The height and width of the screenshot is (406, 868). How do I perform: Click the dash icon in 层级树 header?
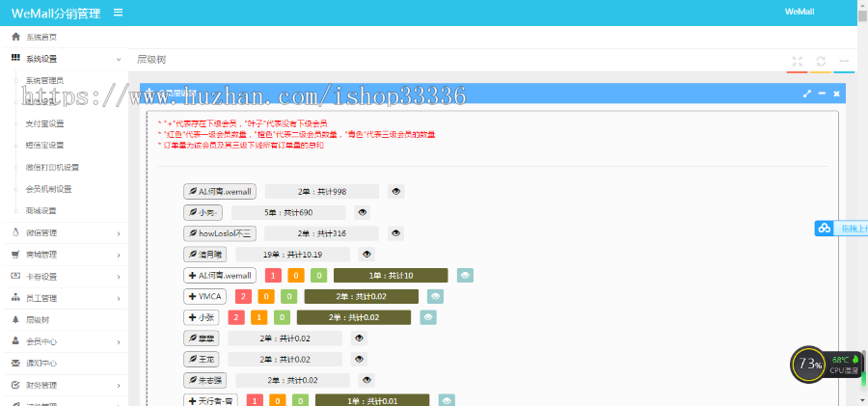click(844, 61)
